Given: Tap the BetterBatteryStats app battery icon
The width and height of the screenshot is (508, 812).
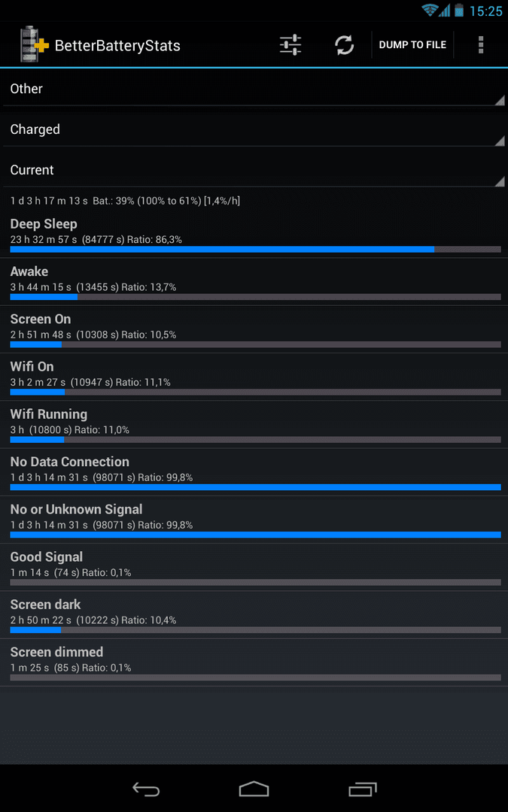Looking at the screenshot, I should (x=34, y=45).
